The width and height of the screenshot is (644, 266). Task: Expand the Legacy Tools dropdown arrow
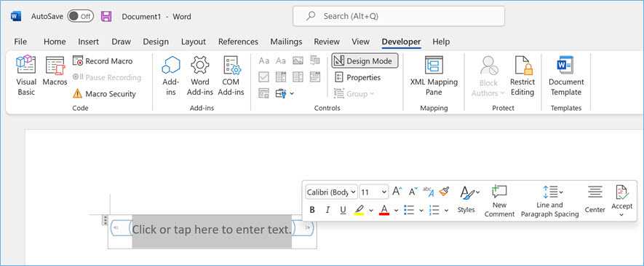tap(292, 94)
